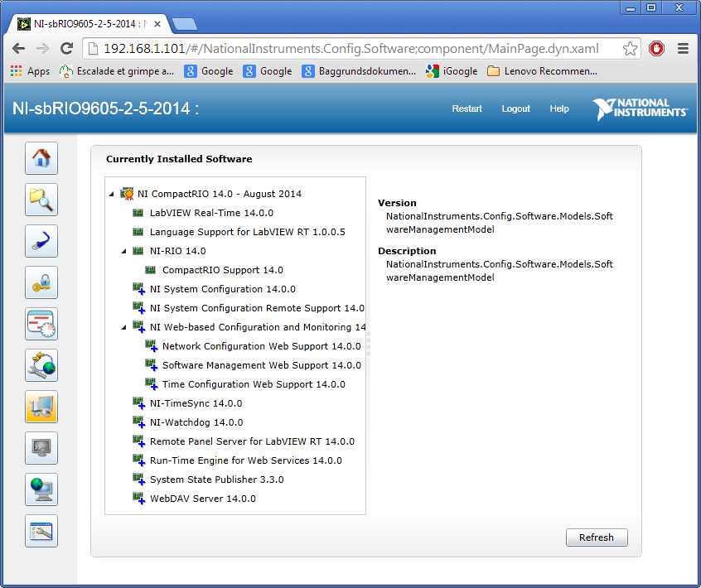
Task: Open the Baggrundsdokumen... bookmark
Action: 359,71
